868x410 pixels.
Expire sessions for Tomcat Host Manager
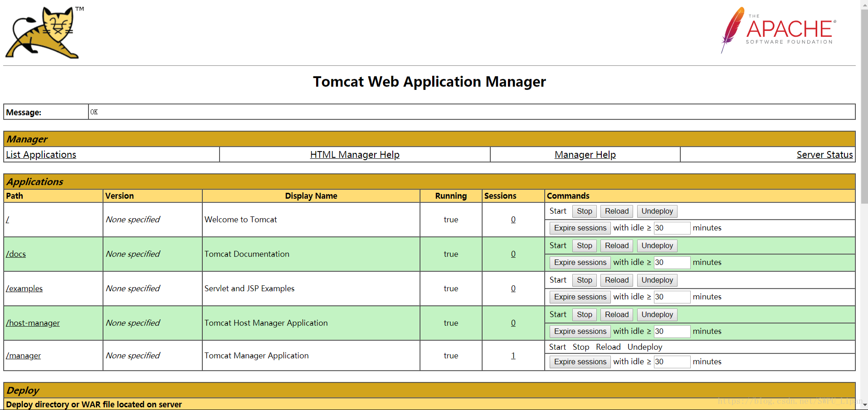(580, 332)
